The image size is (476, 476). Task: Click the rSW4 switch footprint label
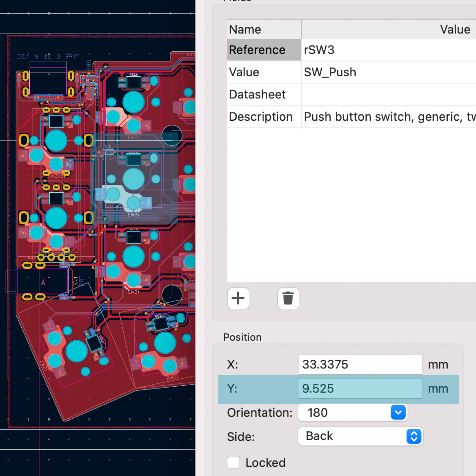point(133,138)
